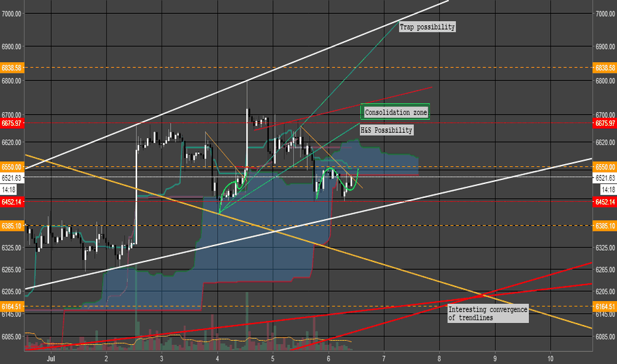Select day 10 on the date axis

click(551, 359)
